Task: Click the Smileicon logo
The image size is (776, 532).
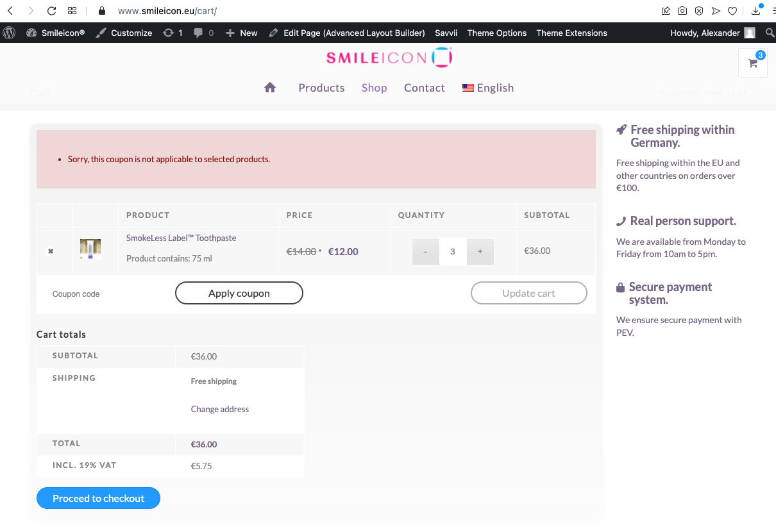Action: point(389,58)
